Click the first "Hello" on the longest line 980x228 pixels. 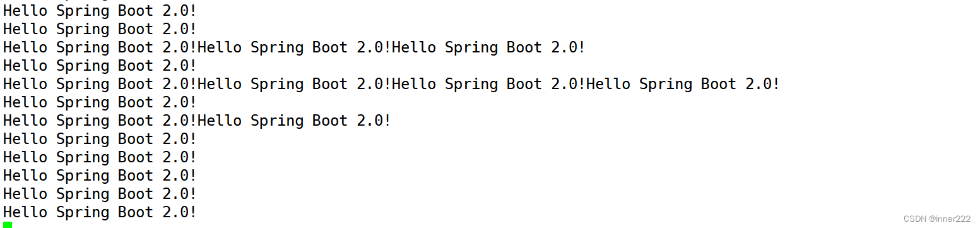[25, 84]
